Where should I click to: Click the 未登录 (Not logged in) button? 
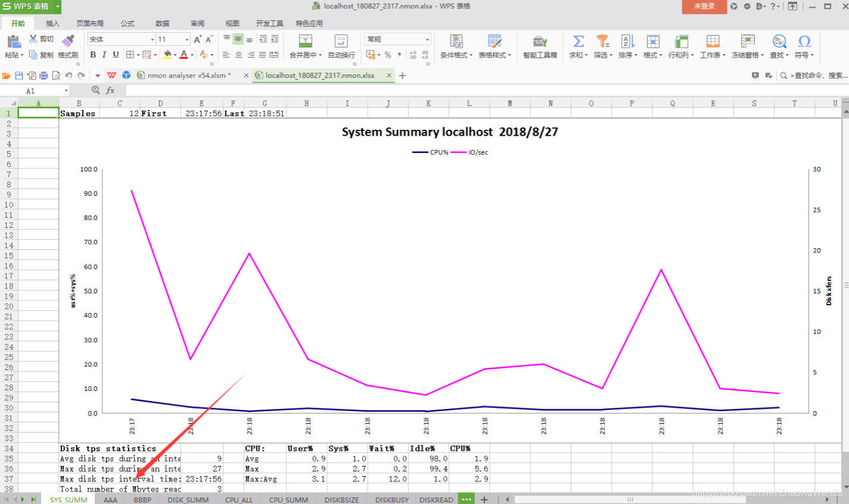(x=704, y=7)
